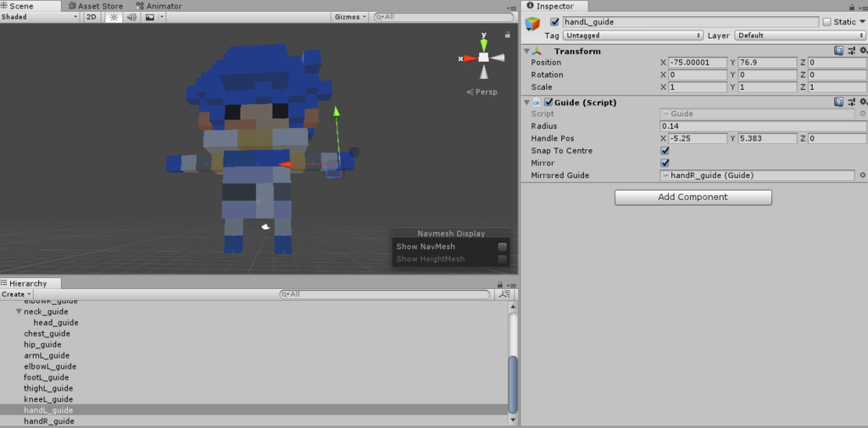Select handR_guide in the Hierarchy
The image size is (868, 428).
pos(48,421)
